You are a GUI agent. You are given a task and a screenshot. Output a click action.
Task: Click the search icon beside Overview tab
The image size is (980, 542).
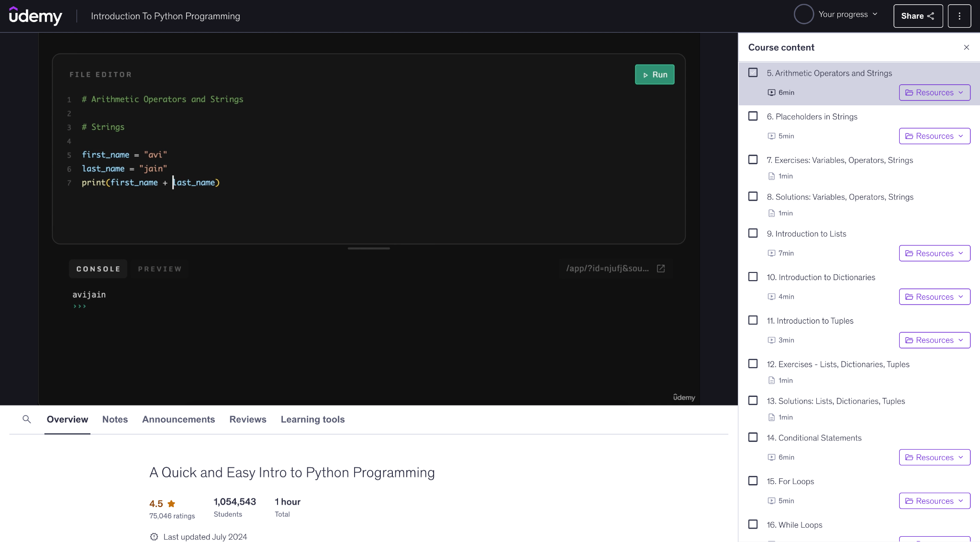[x=27, y=419]
